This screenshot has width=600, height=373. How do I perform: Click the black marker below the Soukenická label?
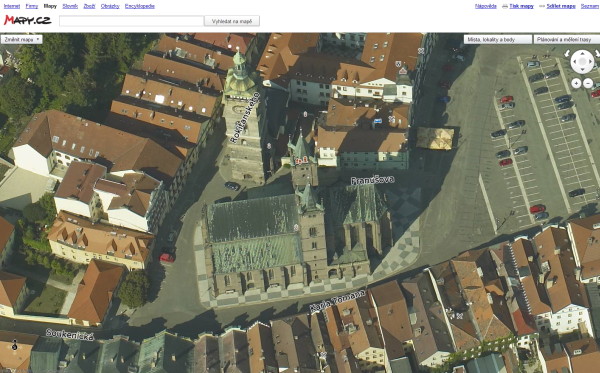(15, 345)
